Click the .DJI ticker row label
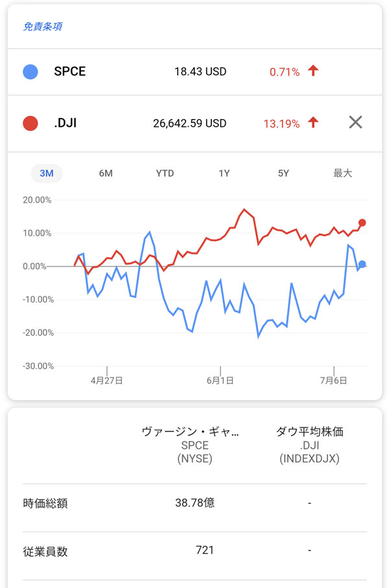The width and height of the screenshot is (389, 588). [65, 122]
